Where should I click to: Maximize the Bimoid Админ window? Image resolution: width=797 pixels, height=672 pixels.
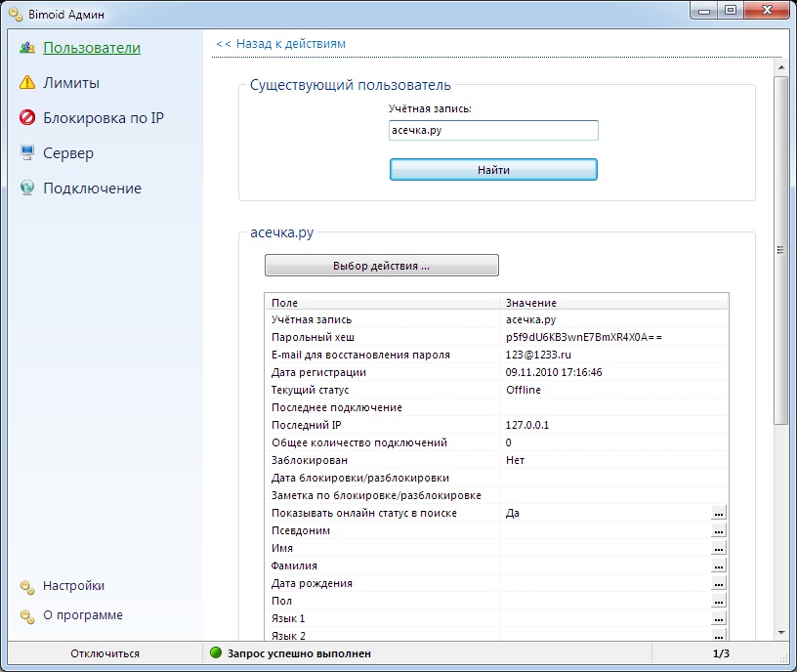coord(731,11)
